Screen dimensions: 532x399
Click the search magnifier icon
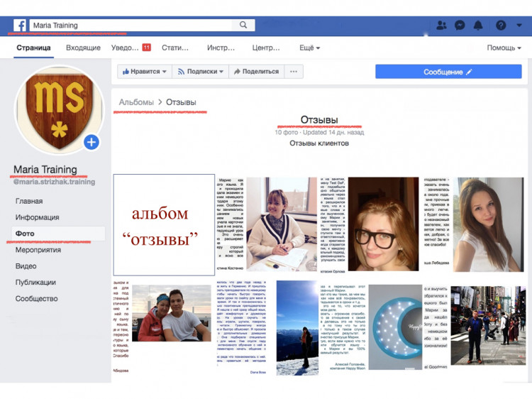pyautogui.click(x=243, y=25)
